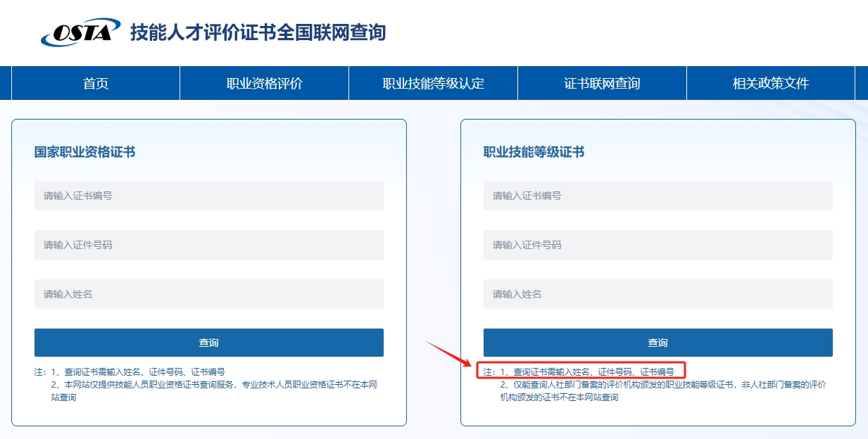Go to the 首页 navigation tab

tap(96, 83)
